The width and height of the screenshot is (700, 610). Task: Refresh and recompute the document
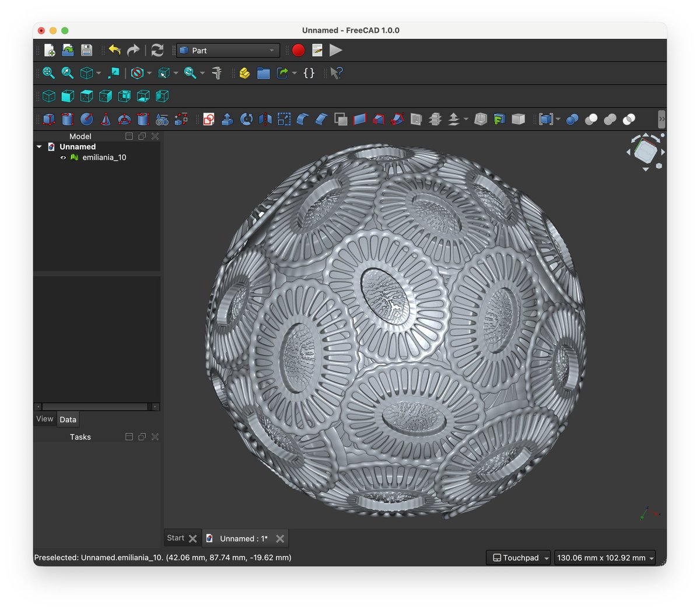(157, 51)
